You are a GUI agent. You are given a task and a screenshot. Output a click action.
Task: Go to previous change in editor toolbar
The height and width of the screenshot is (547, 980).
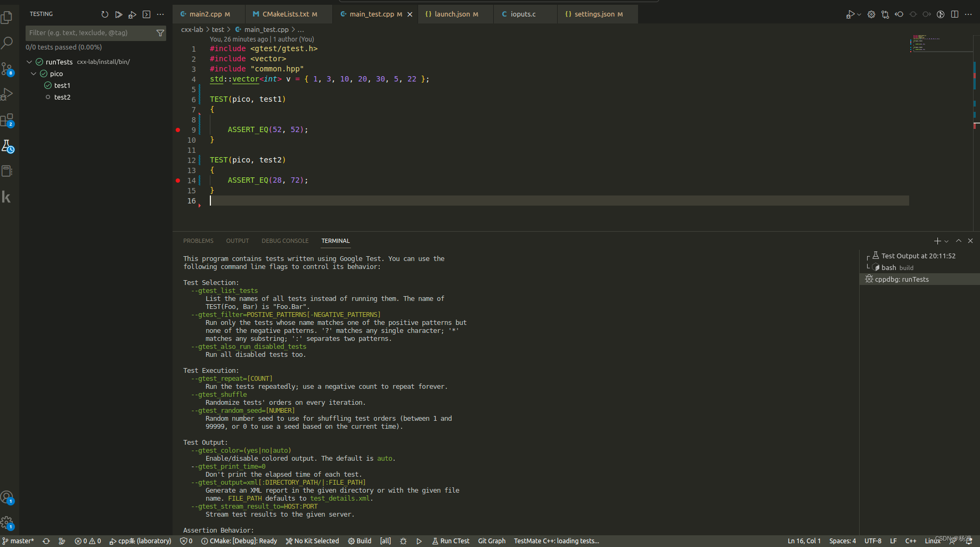(x=899, y=14)
